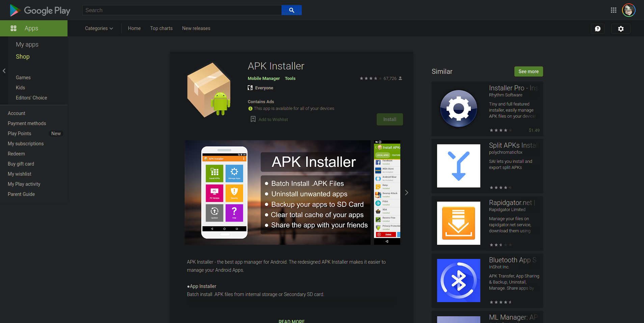
Task: Expand the description with READ MORE
Action: coord(292,321)
